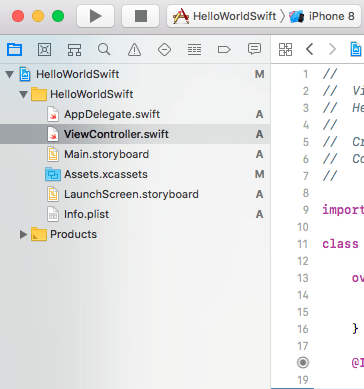Click the AppDelegate.swift Swift file icon

pos(53,114)
